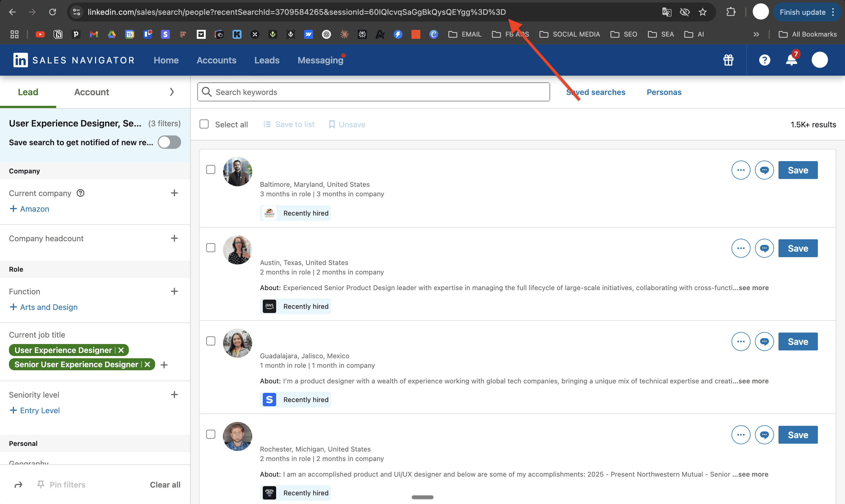Switch to the Account tab
Image resolution: width=845 pixels, height=504 pixels.
point(91,92)
